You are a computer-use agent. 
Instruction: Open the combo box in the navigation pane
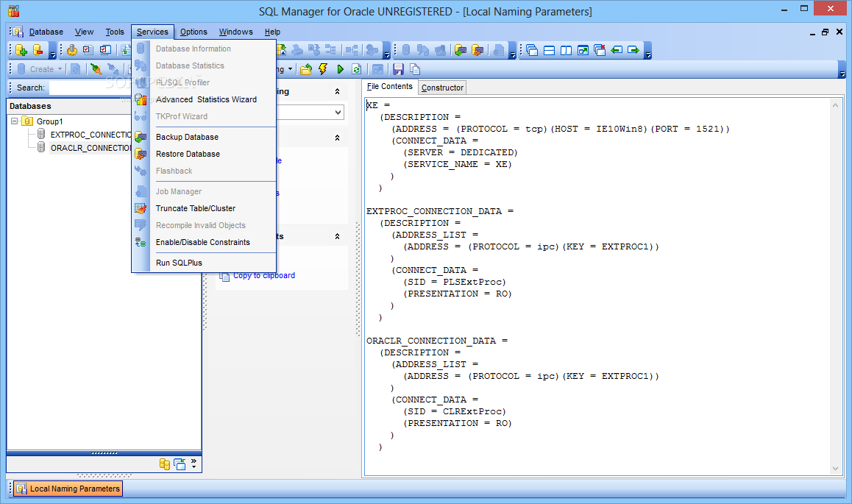338,113
